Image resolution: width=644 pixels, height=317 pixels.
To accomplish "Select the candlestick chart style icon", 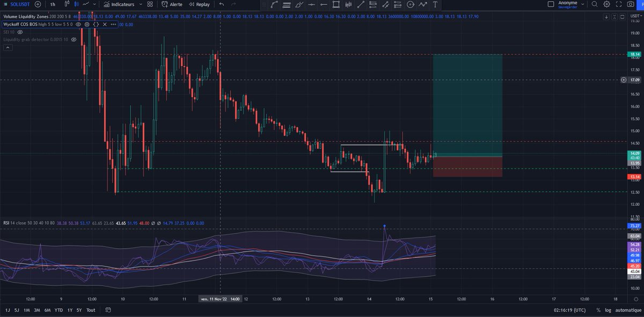I will 76,4.
